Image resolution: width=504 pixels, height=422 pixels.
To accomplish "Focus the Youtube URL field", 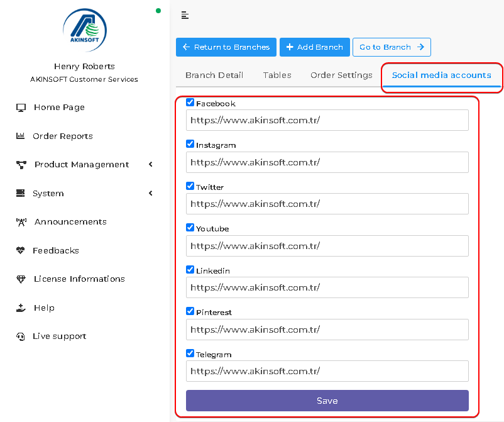I will click(327, 246).
